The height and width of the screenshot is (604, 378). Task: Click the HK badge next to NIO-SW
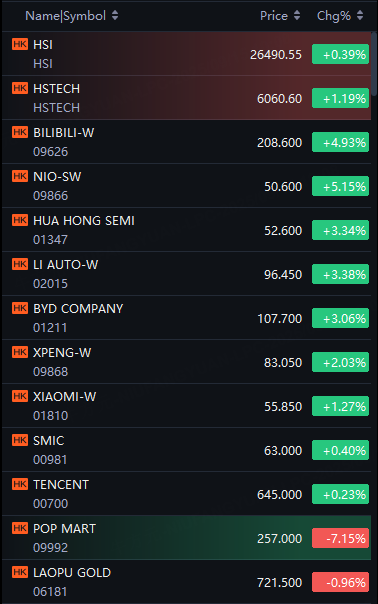(x=20, y=176)
